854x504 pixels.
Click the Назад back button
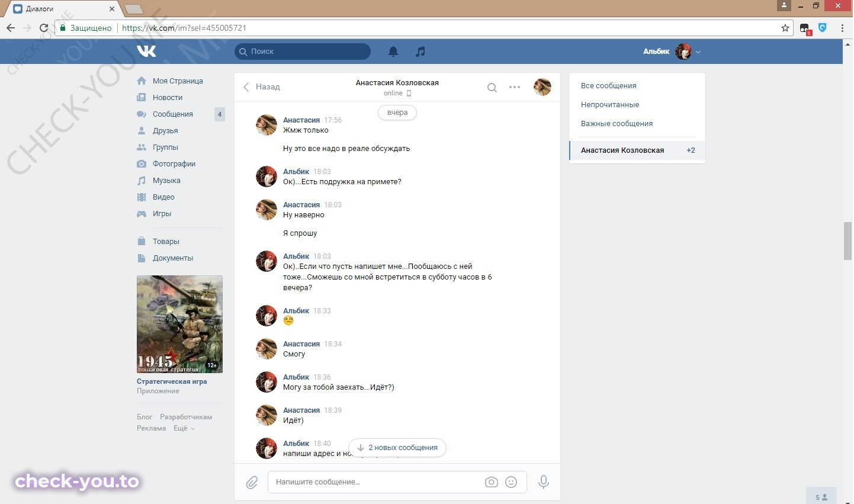point(261,87)
